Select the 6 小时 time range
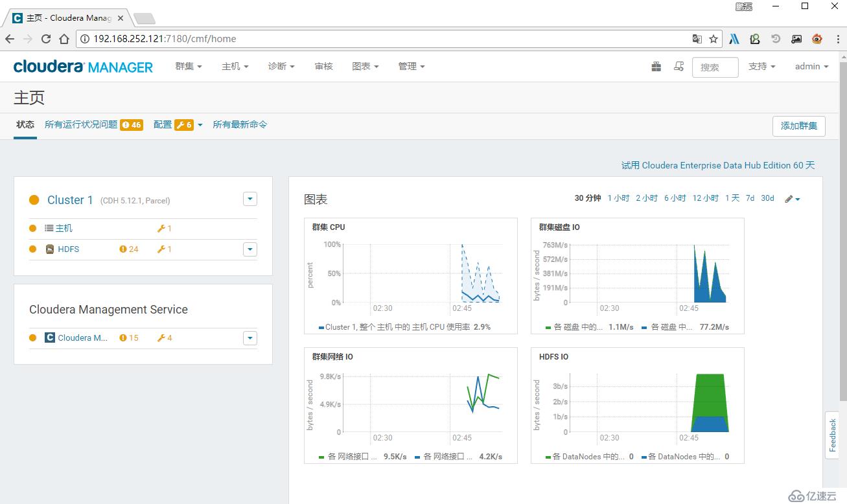847x504 pixels. (675, 198)
